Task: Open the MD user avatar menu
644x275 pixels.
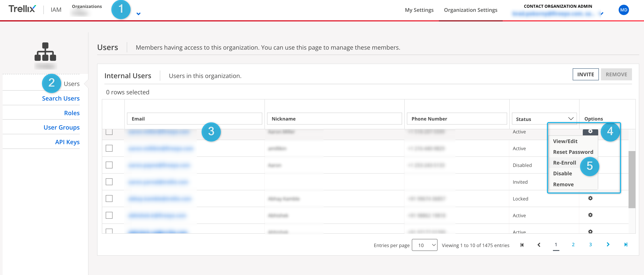Action: pos(624,10)
